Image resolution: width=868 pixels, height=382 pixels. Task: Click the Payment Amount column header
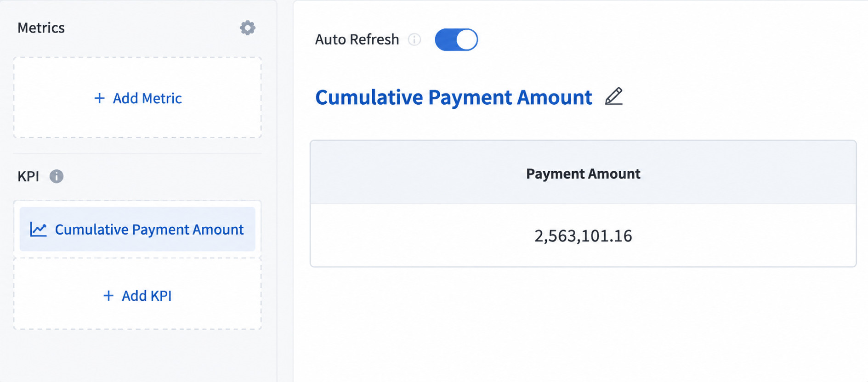coord(583,173)
